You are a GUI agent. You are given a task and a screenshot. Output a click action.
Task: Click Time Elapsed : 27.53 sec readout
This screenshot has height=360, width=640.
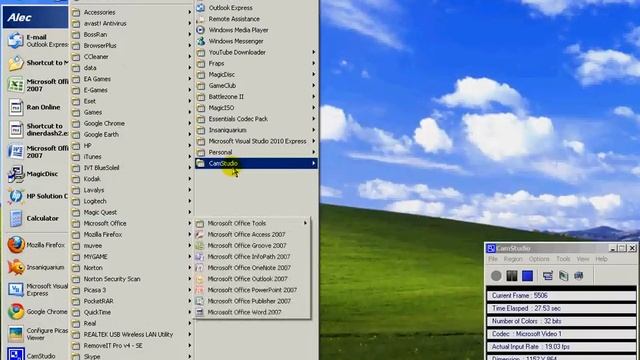pos(561,308)
